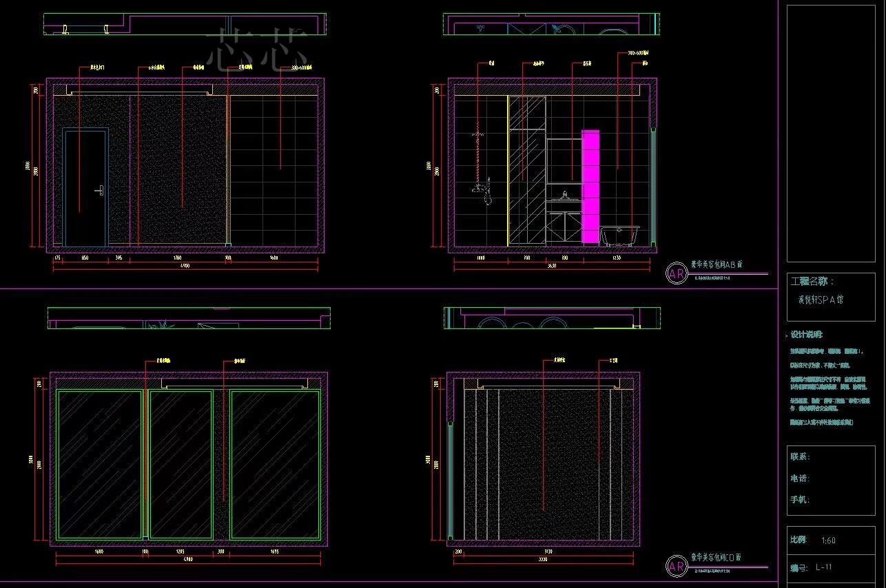Click the leftmost green glass panel

pyautogui.click(x=100, y=464)
